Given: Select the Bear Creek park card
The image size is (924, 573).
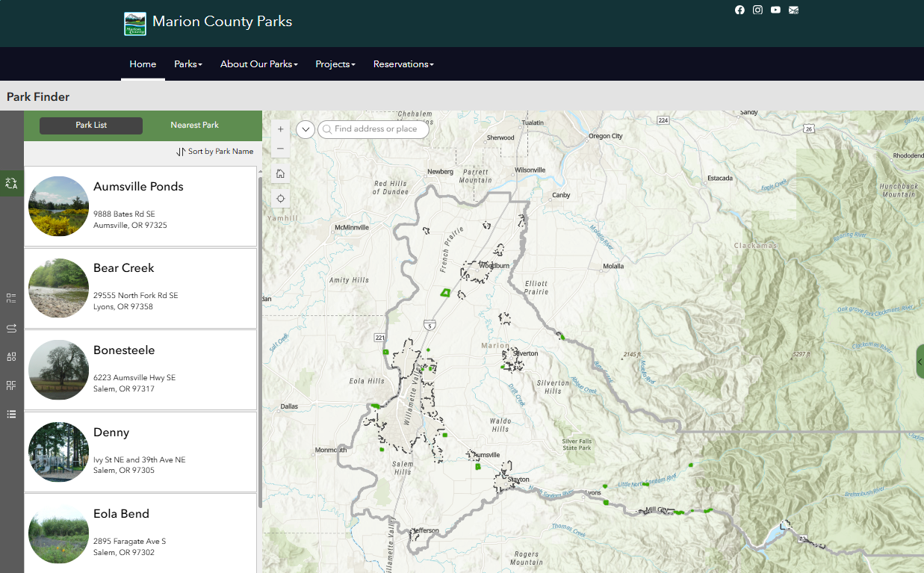Looking at the screenshot, I should click(x=140, y=288).
